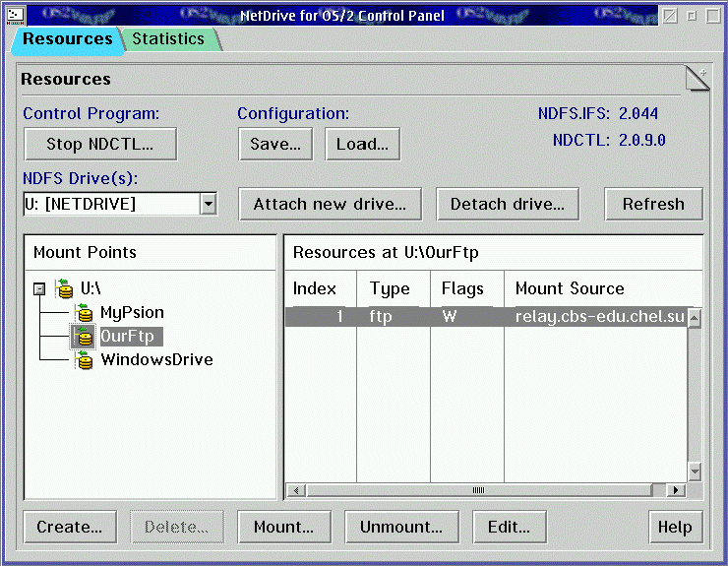Click the NDFS.IFS: 2.044 version text
The width and height of the screenshot is (728, 566).
[598, 113]
